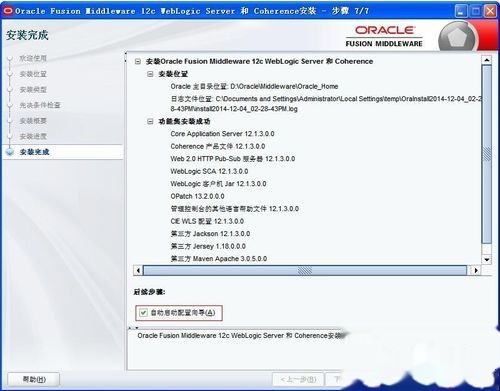The image size is (500, 391).
Task: Click the vertical scrollbar up arrow
Action: coord(487,60)
